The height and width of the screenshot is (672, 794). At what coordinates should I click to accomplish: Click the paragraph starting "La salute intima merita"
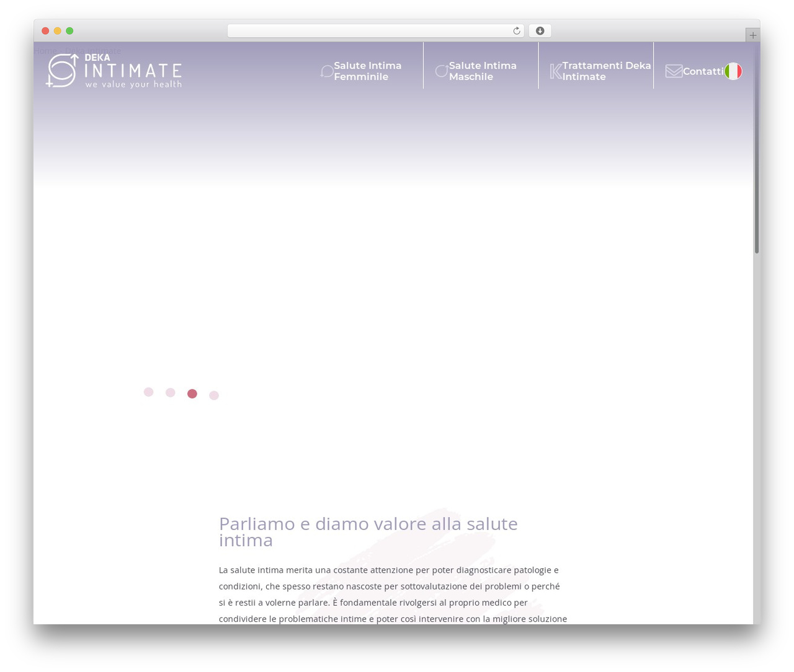[393, 594]
